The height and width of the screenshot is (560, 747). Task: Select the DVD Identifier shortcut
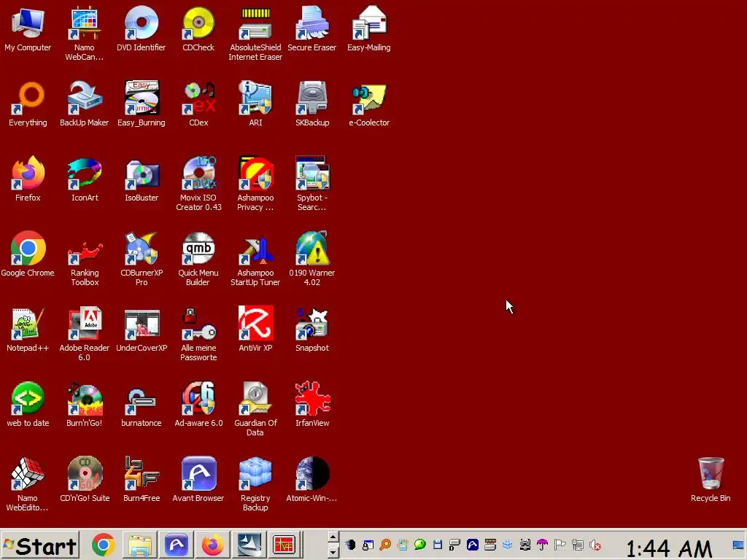pyautogui.click(x=142, y=28)
